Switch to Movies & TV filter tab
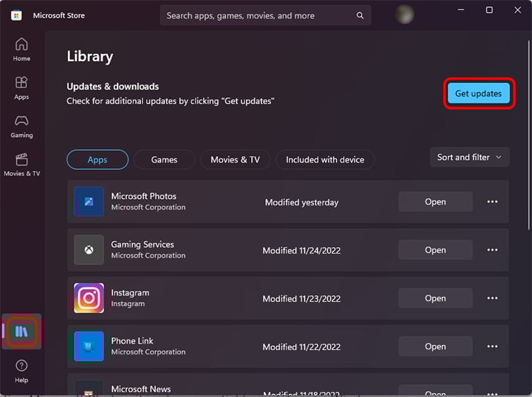Screen dimensions: 532x397 (x=235, y=160)
